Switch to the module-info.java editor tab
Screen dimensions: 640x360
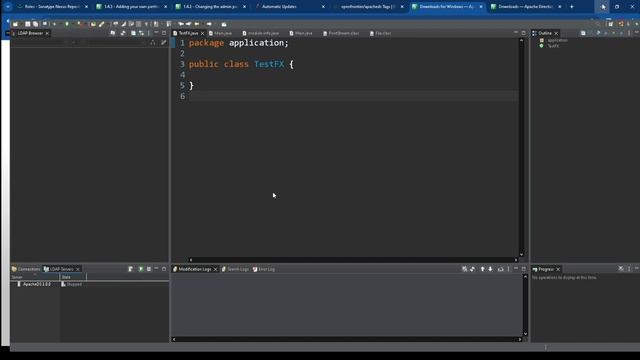(261, 33)
